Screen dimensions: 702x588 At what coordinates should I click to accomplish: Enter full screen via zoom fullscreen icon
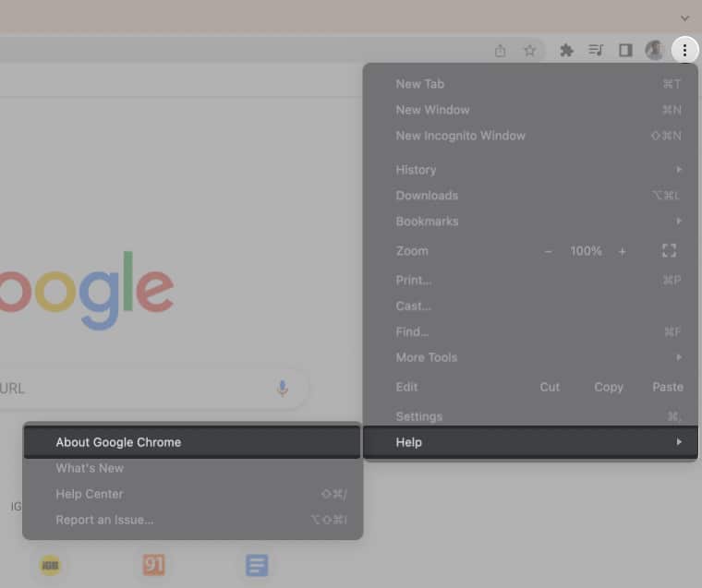[669, 250]
